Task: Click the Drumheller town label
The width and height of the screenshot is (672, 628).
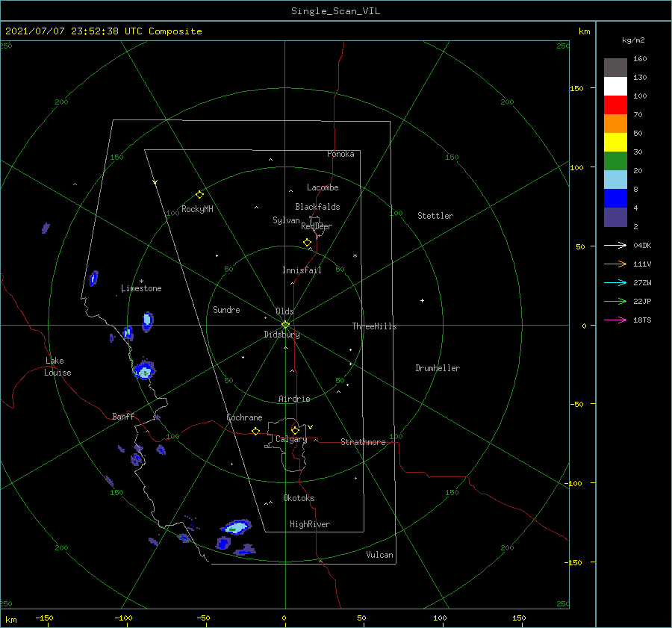Action: point(438,368)
